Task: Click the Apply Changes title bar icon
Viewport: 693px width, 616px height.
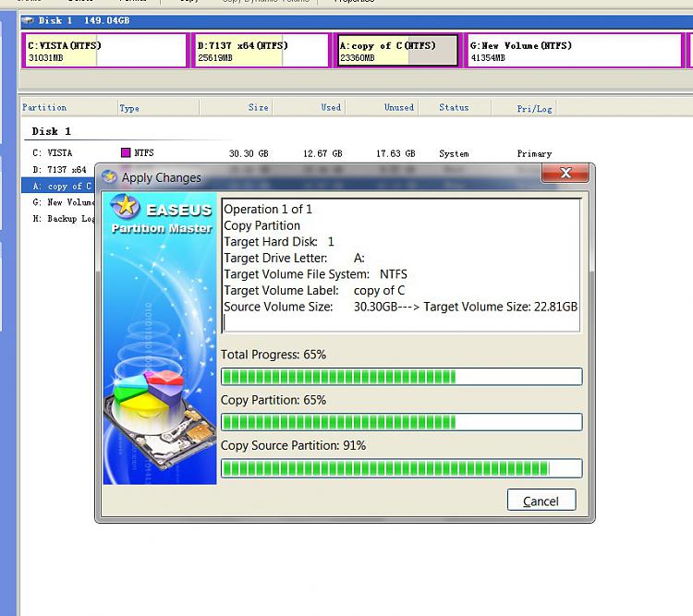Action: tap(110, 177)
